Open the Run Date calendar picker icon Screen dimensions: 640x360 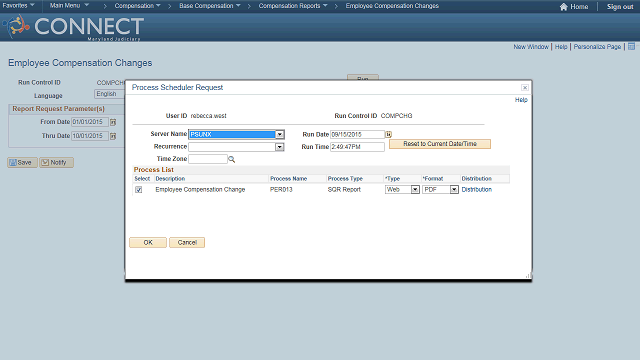(x=389, y=134)
